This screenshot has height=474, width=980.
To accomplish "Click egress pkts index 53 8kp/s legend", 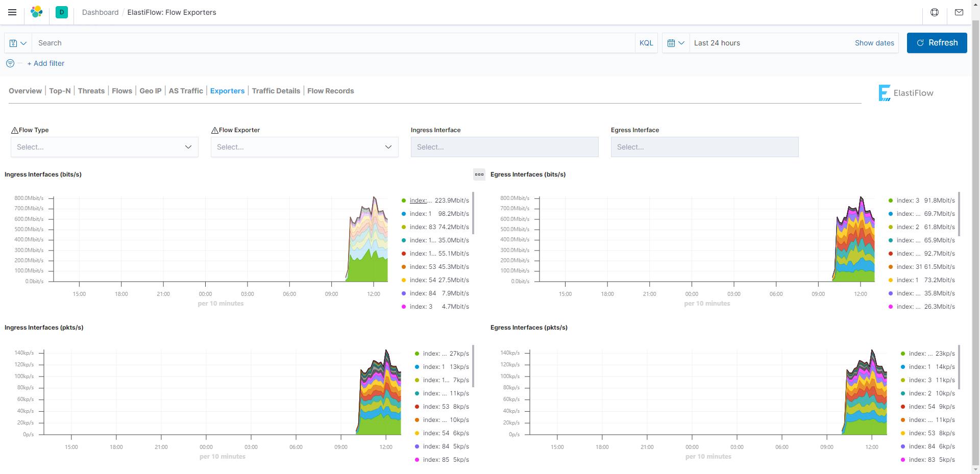I will pyautogui.click(x=928, y=433).
